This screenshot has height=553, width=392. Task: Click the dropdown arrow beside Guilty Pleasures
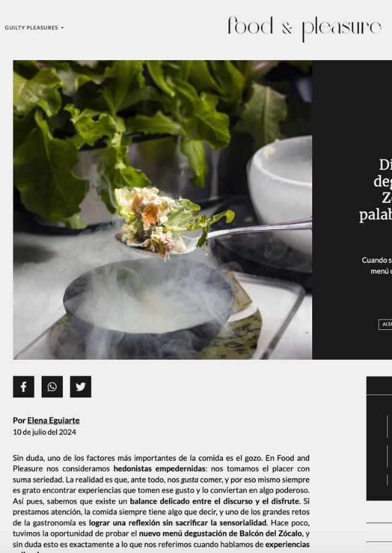(x=62, y=28)
